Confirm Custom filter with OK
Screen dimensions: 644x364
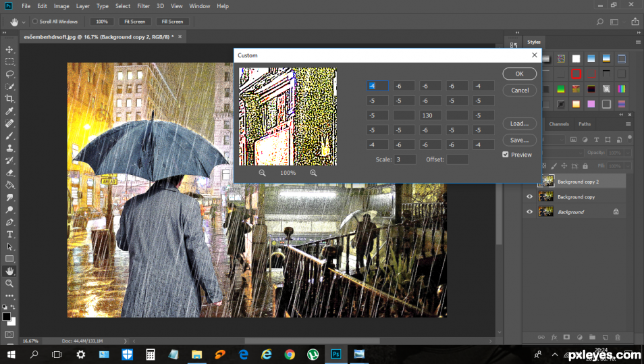520,74
